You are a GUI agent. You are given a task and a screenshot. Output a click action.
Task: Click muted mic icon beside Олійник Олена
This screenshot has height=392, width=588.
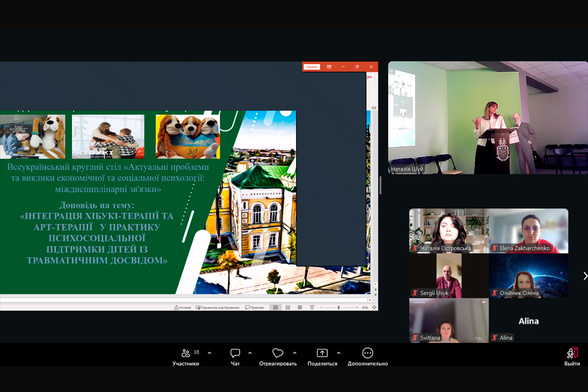495,293
